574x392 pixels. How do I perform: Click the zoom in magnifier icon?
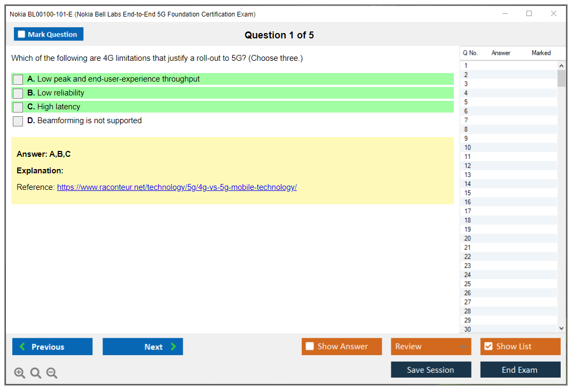tap(19, 373)
